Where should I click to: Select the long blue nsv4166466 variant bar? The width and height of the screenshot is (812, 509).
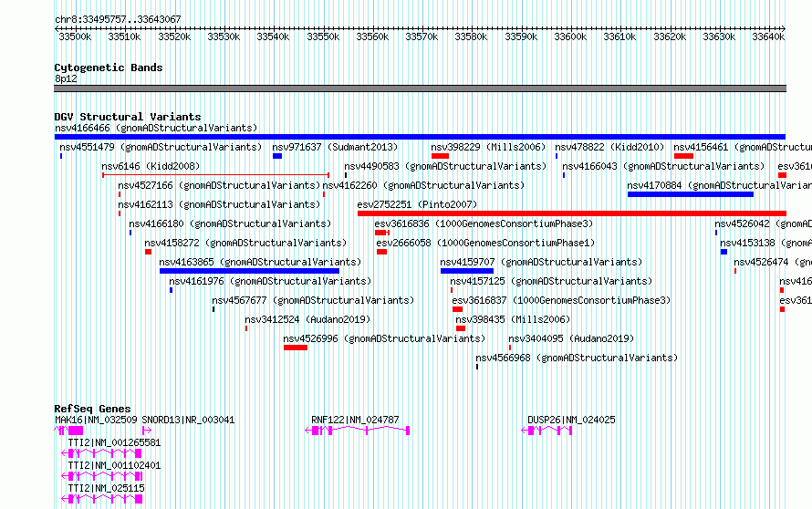(420, 137)
